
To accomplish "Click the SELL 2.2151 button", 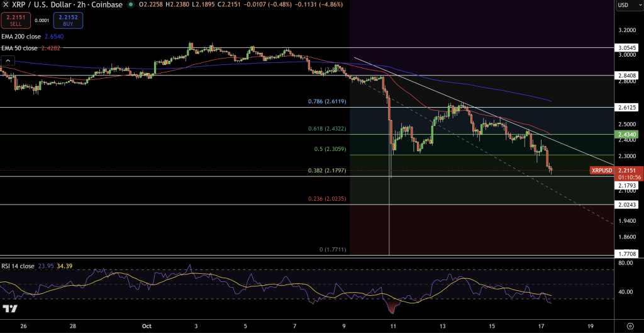I will 15,20.
